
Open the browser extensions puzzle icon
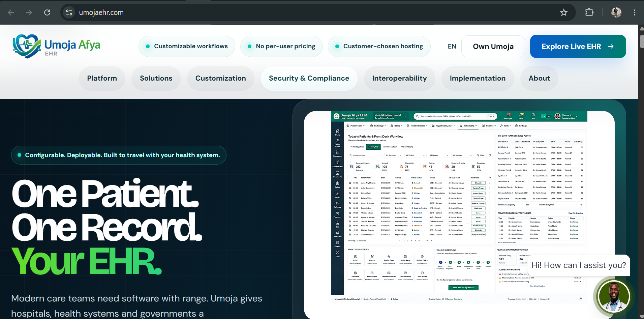tap(589, 12)
